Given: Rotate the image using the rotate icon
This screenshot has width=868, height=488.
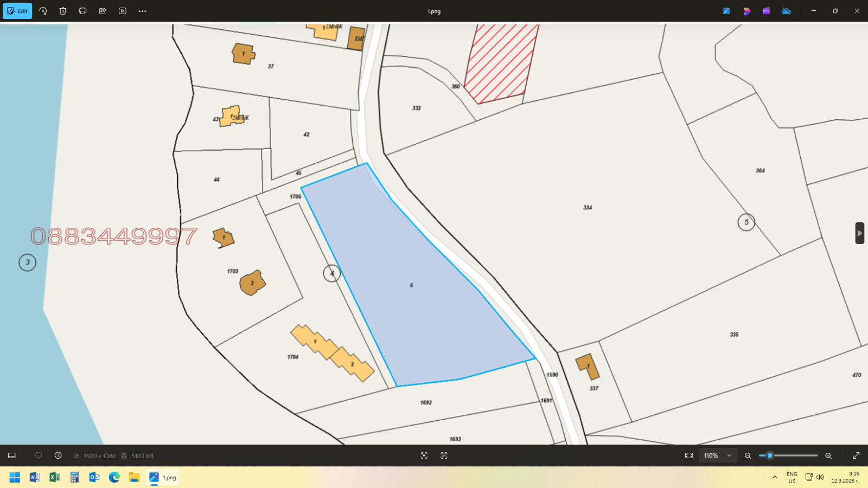Looking at the screenshot, I should [x=43, y=11].
